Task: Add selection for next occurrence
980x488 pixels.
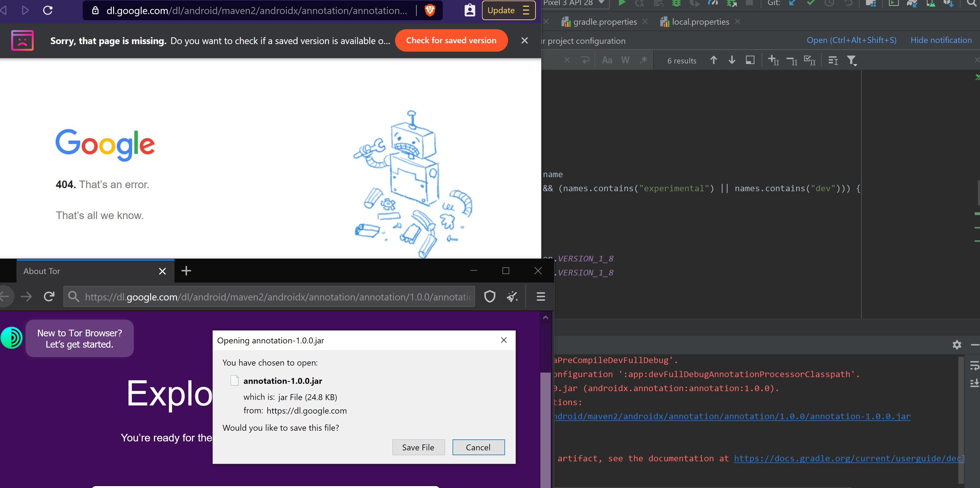Action: click(x=774, y=60)
